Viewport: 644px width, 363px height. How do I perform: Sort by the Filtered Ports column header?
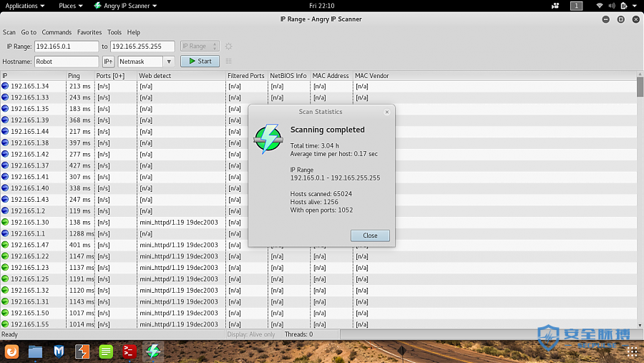[246, 76]
